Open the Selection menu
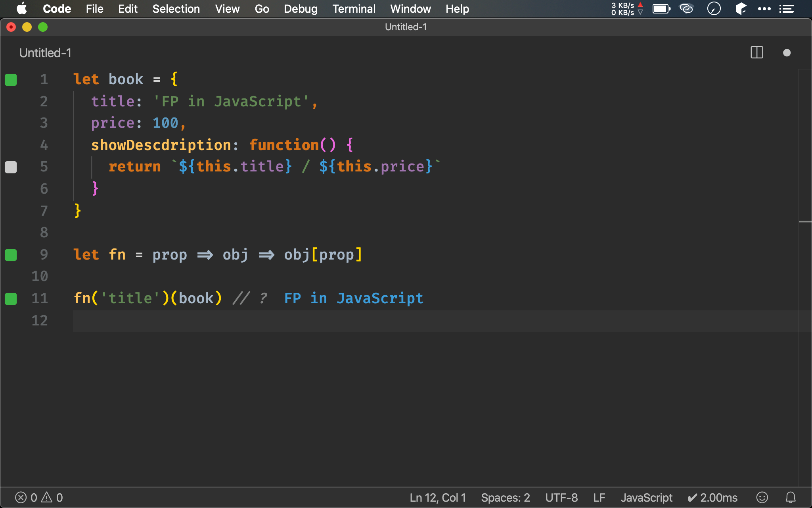 [x=176, y=8]
